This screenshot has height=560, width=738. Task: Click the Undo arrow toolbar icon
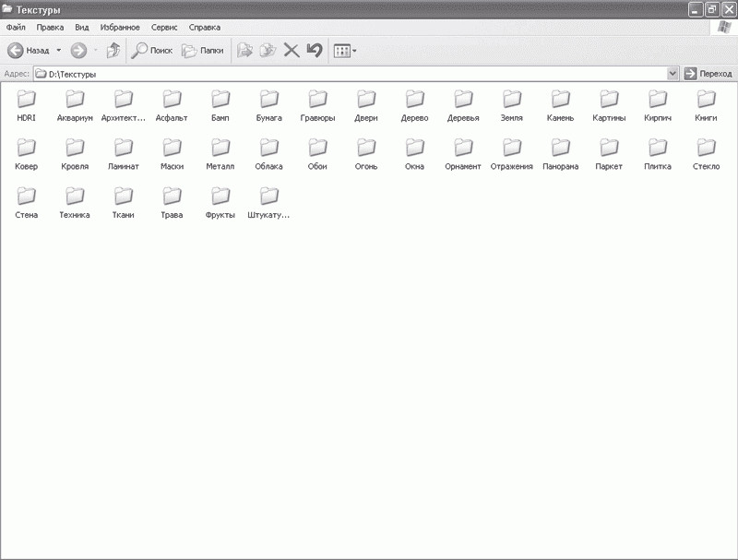(x=315, y=51)
